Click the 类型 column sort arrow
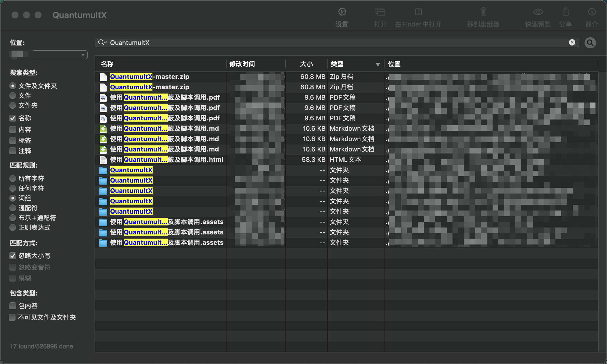The image size is (607, 364). tap(378, 64)
